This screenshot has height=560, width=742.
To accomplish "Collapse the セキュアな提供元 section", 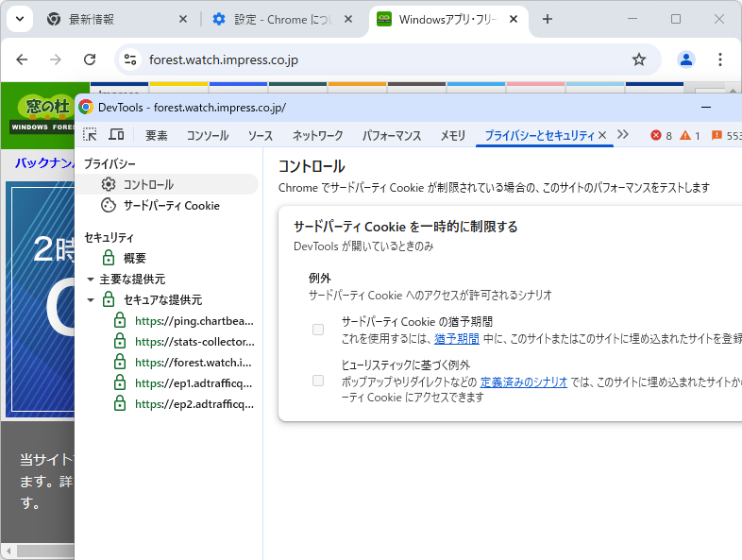I will click(x=91, y=300).
